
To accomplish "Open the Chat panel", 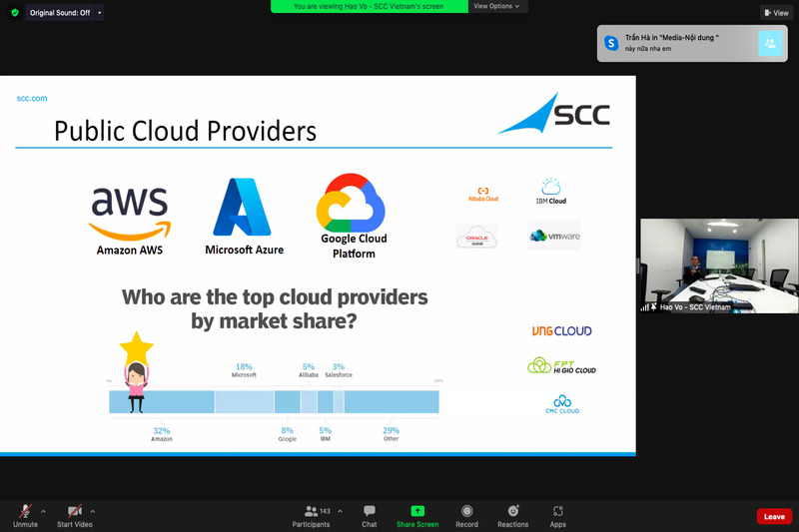I will (370, 516).
